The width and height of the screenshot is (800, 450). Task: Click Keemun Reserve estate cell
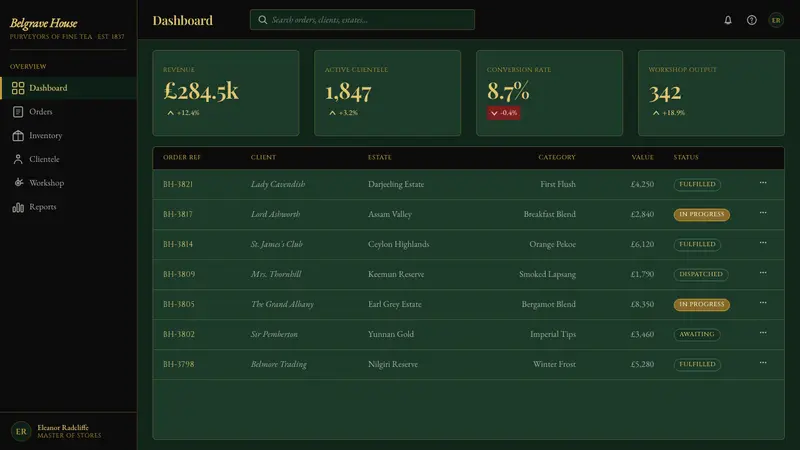coord(396,274)
